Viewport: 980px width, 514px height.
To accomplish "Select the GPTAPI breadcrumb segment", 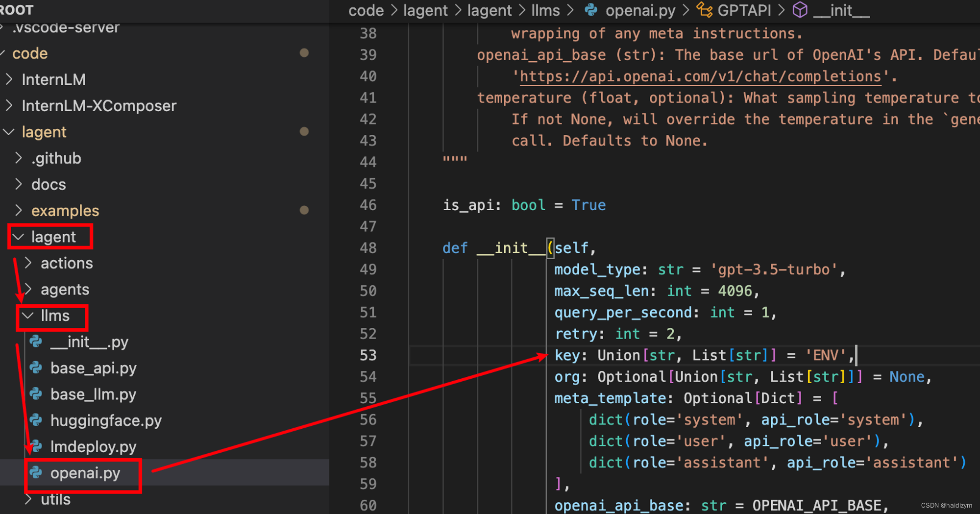I will pyautogui.click(x=744, y=10).
